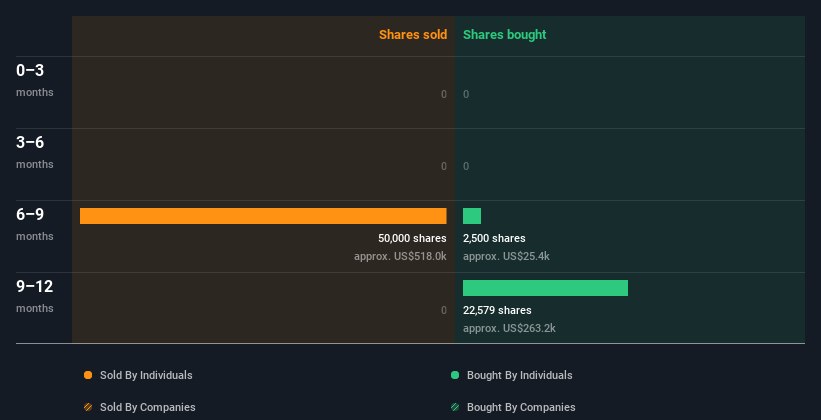The image size is (821, 420).
Task: Click the Bought By Individuals legend label
Action: (x=519, y=375)
